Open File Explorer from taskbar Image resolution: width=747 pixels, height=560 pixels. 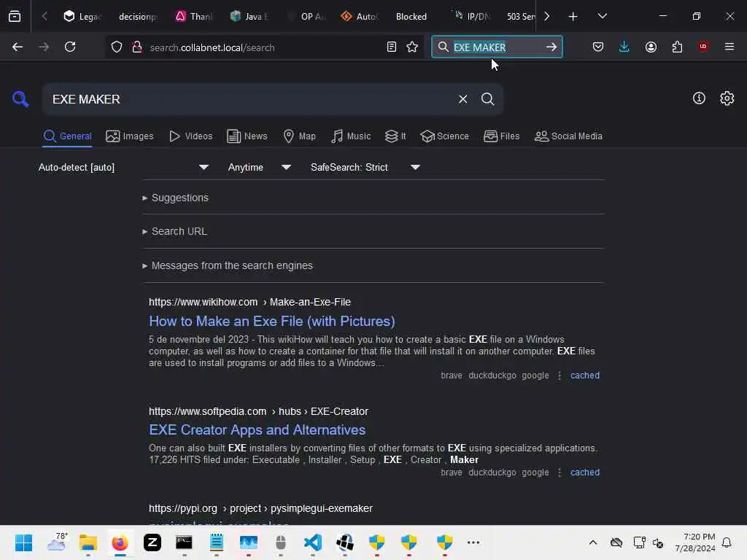88,542
